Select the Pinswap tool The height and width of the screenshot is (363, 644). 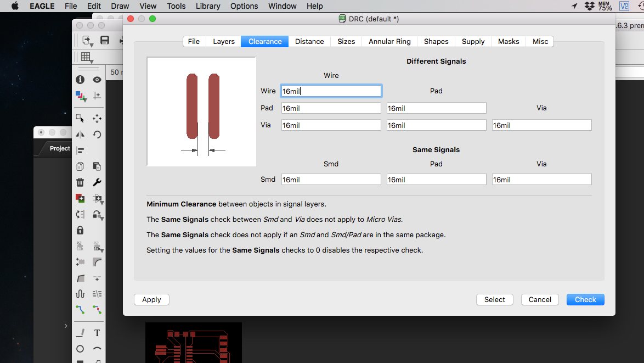pyautogui.click(x=80, y=214)
